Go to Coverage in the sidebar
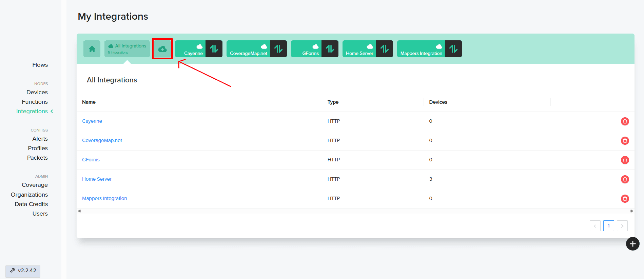Screen dimensions: 644x279 pos(35,185)
